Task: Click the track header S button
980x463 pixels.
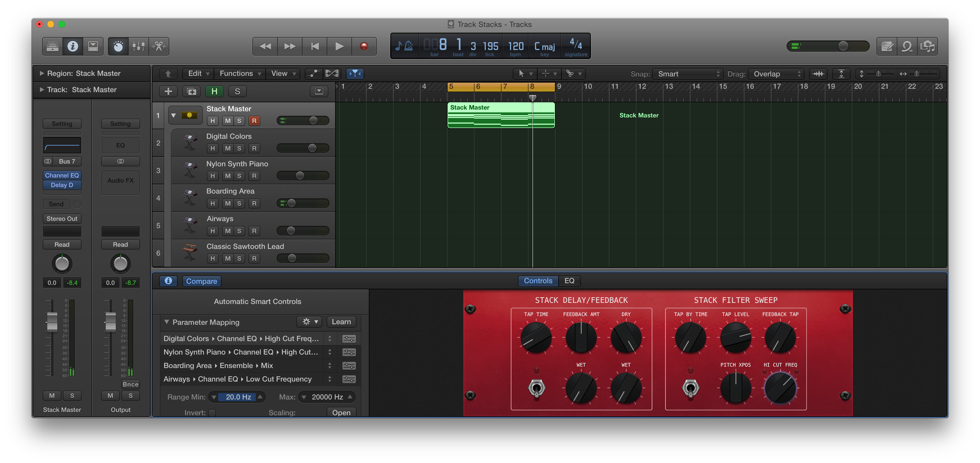Action: [237, 91]
